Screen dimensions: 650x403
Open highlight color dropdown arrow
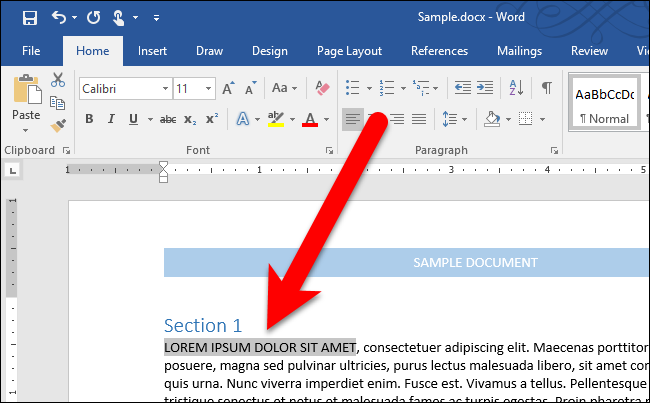click(x=292, y=119)
